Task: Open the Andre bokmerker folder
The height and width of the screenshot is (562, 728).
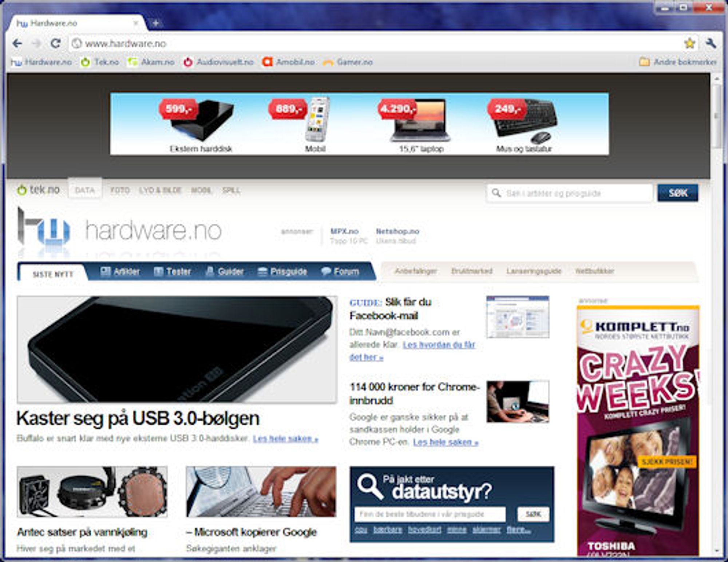Action: 678,62
